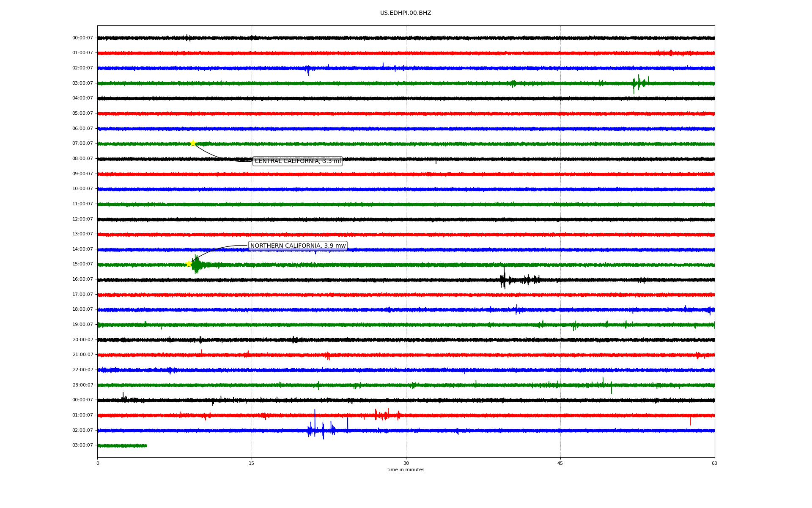This screenshot has width=812, height=508.
Task: Click the CENTRAL CALIFORNIA, 3.3 ml label
Action: point(297,161)
